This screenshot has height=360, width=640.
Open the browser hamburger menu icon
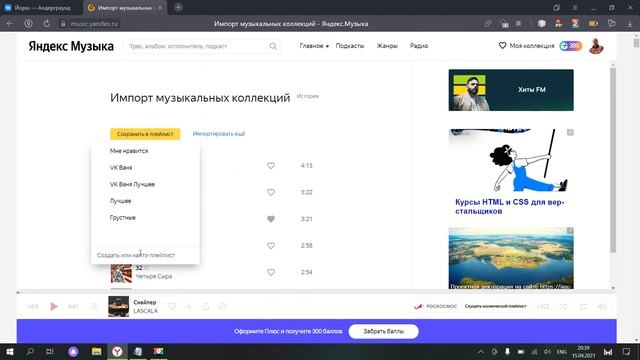574,8
